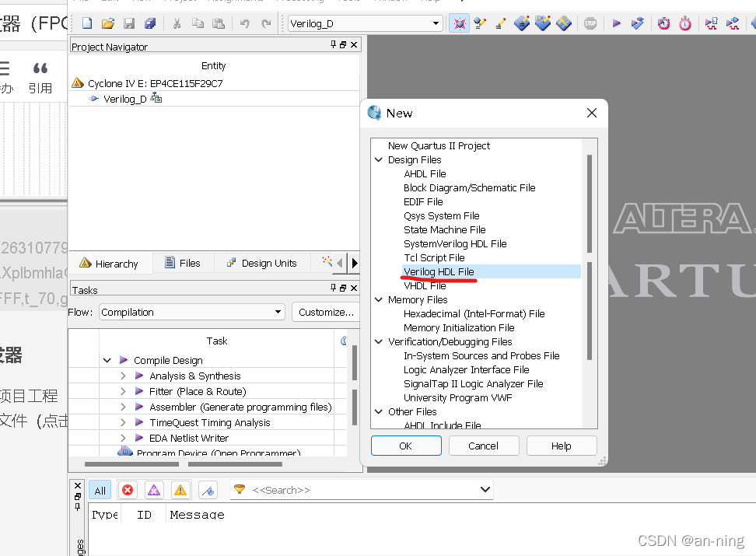
Task: Expand the TimeQuest Timing Analysis task
Action: [x=123, y=422]
